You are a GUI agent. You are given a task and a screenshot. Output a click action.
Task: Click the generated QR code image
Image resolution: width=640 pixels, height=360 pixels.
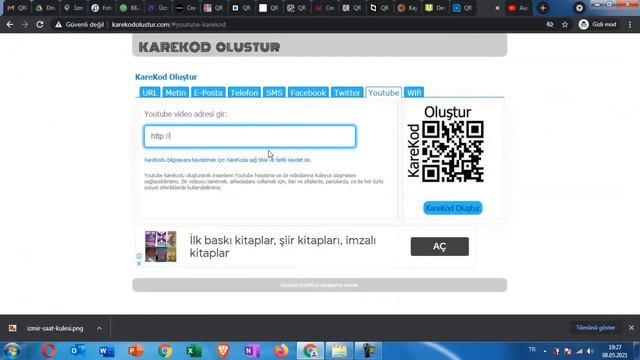click(446, 144)
